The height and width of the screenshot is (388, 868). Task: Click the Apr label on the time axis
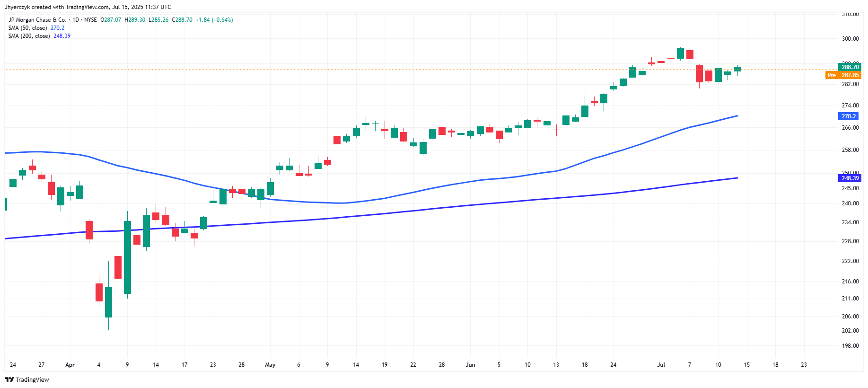[x=70, y=365]
